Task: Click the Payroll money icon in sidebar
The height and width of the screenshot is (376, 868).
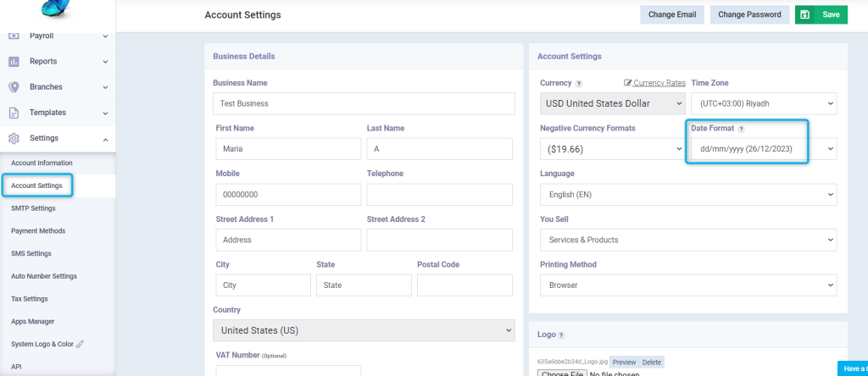Action: point(14,36)
